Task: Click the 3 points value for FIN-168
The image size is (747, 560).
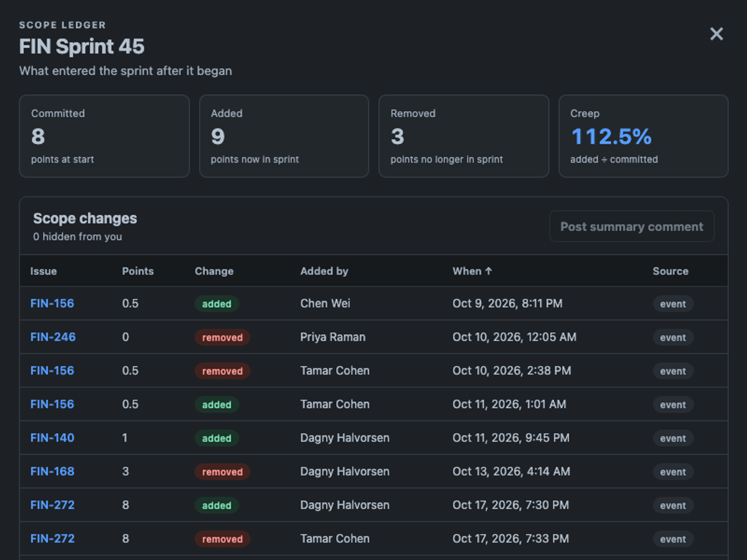Action: pyautogui.click(x=126, y=472)
